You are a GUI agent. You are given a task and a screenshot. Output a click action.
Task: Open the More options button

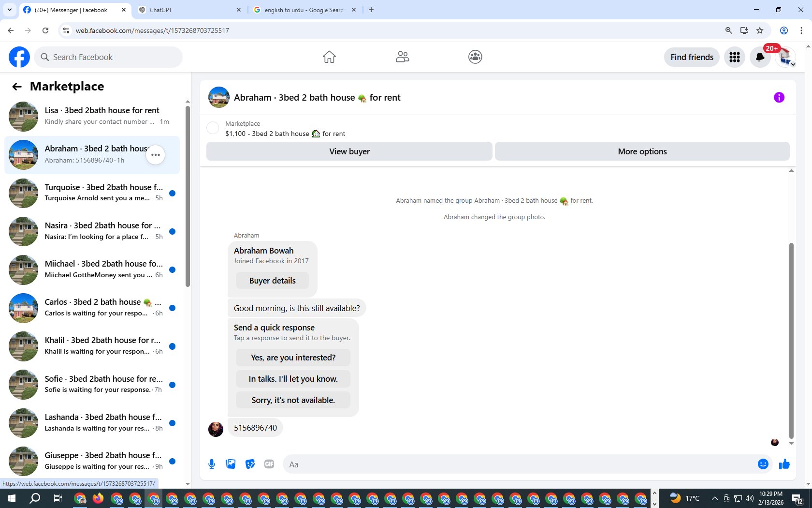tap(642, 151)
